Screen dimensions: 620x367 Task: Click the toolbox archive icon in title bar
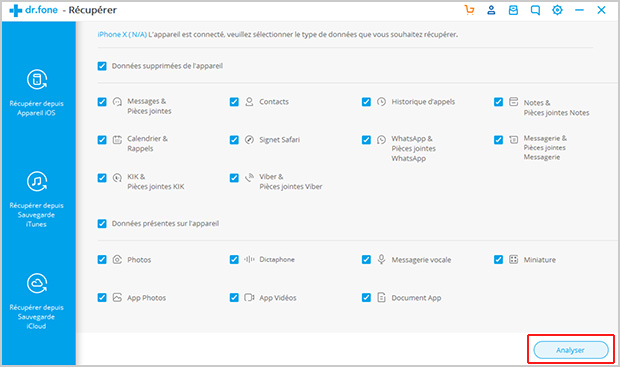(x=513, y=10)
